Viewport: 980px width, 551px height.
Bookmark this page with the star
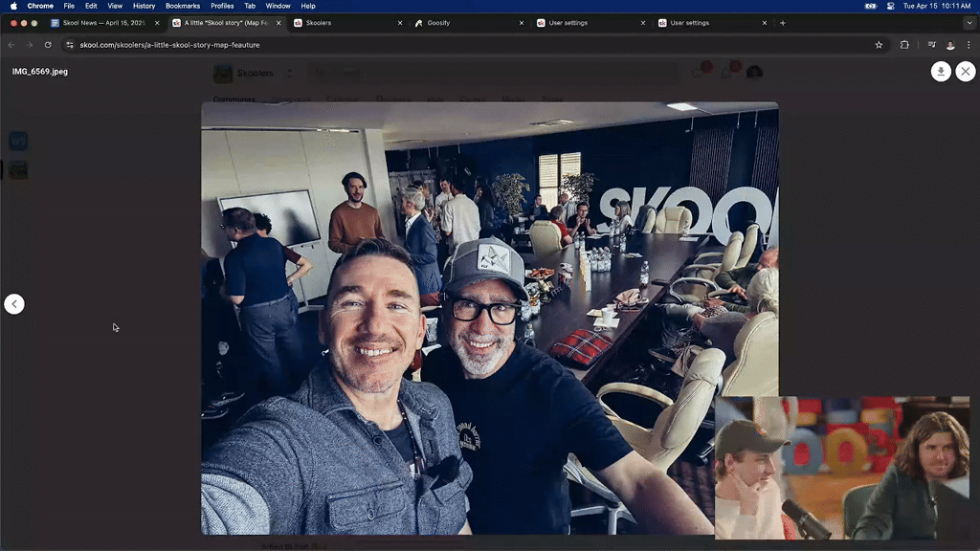pos(879,45)
